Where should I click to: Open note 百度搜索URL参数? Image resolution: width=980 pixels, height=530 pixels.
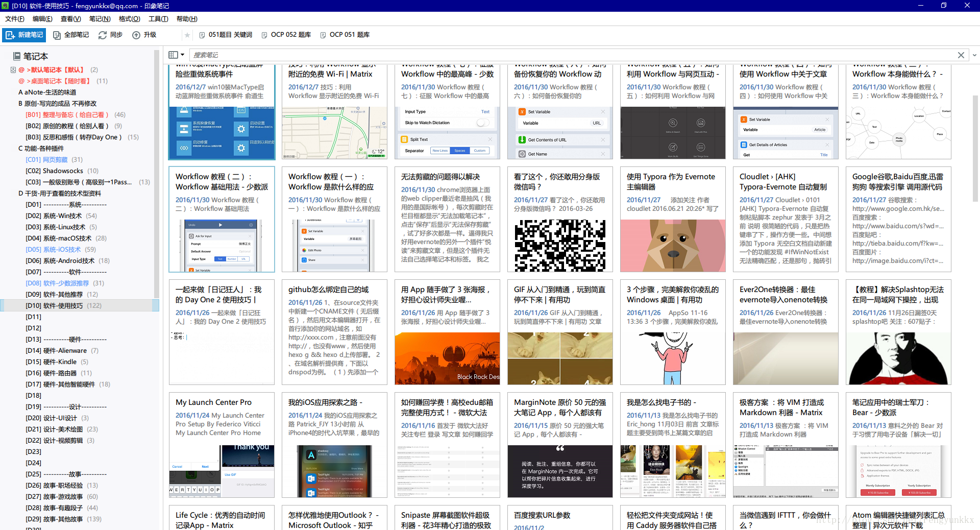tap(560, 517)
